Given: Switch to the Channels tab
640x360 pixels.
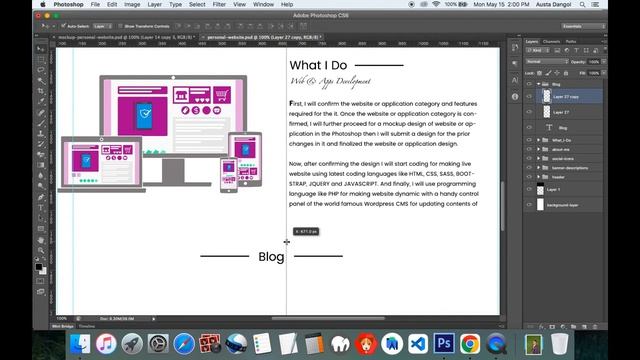Looking at the screenshot, I should click(551, 42).
